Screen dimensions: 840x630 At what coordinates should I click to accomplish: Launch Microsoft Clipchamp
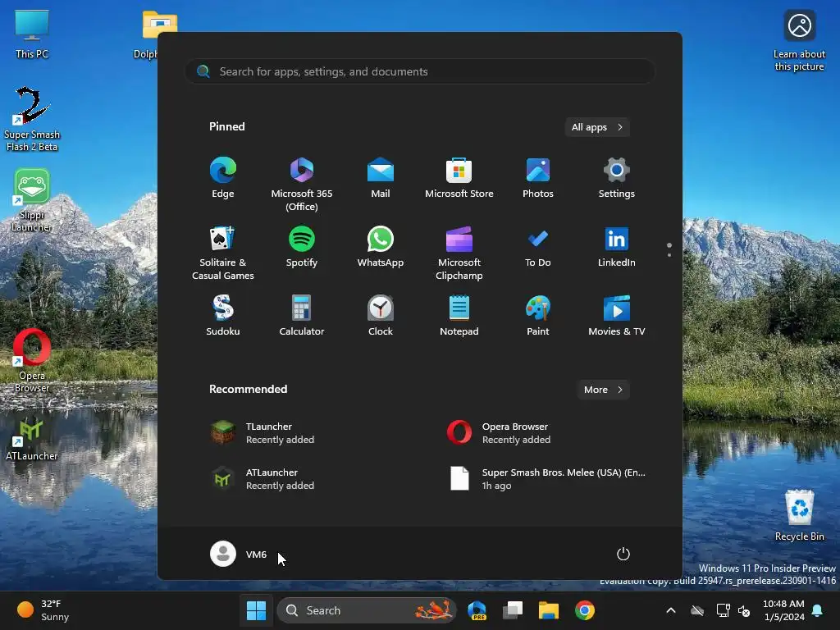(459, 253)
